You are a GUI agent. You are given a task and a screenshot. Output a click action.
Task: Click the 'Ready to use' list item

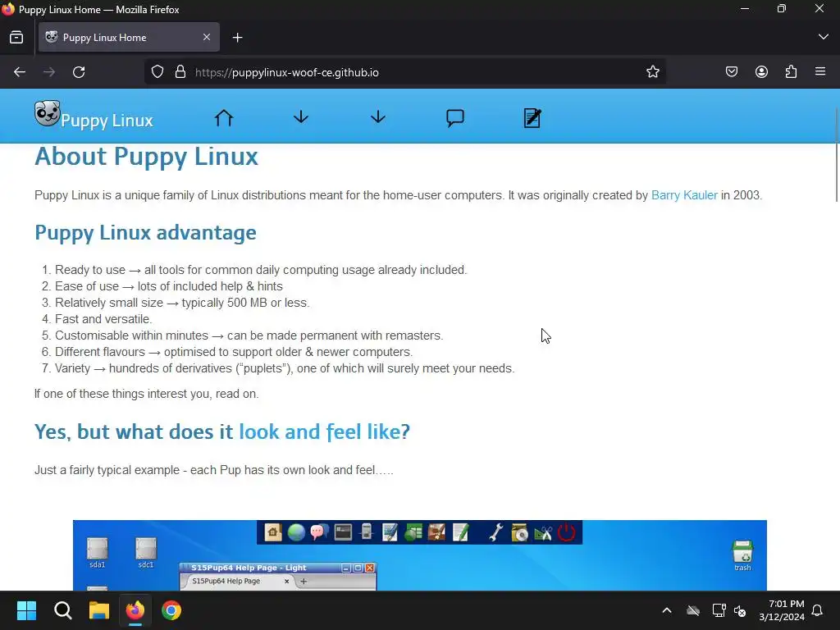pyautogui.click(x=261, y=270)
